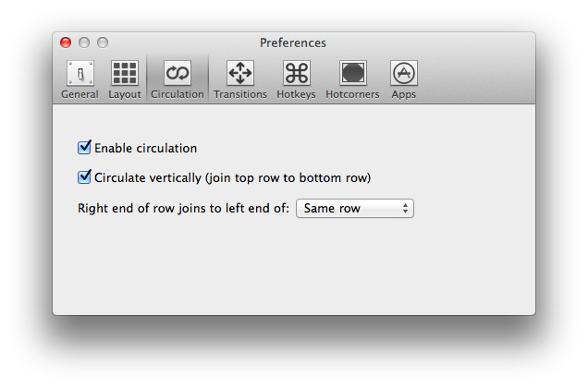The image size is (588, 388).
Task: Go to the Layout tab label
Action: (125, 94)
